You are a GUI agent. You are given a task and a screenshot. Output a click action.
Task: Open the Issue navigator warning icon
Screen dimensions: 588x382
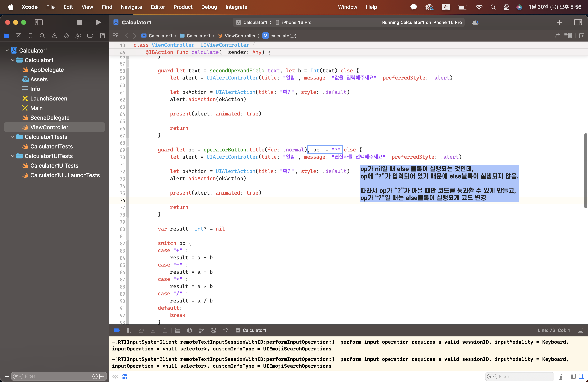point(54,36)
